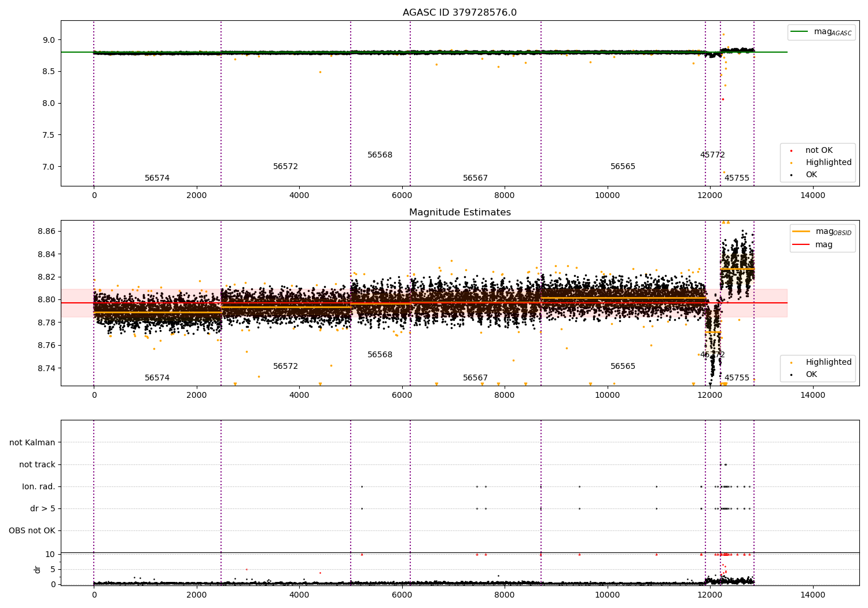Click y-tick 5 on bottom dr plot
Image resolution: width=868 pixels, height=608 pixels.
(x=53, y=569)
